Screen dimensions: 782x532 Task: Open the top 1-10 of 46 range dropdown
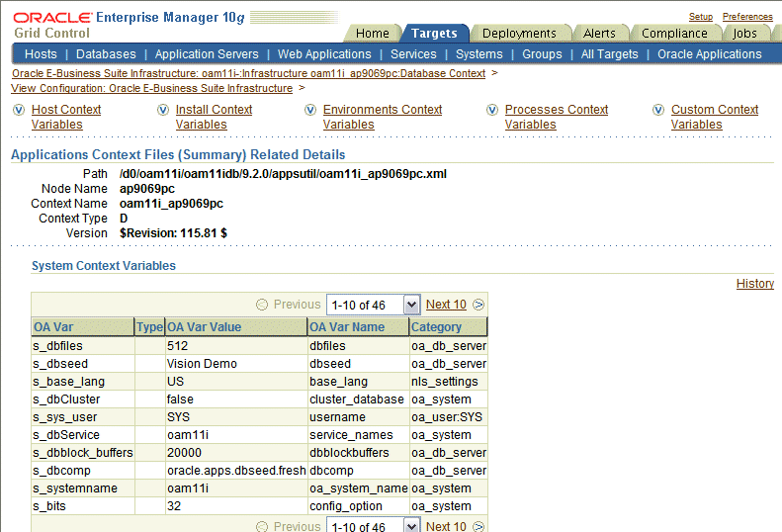(x=374, y=305)
